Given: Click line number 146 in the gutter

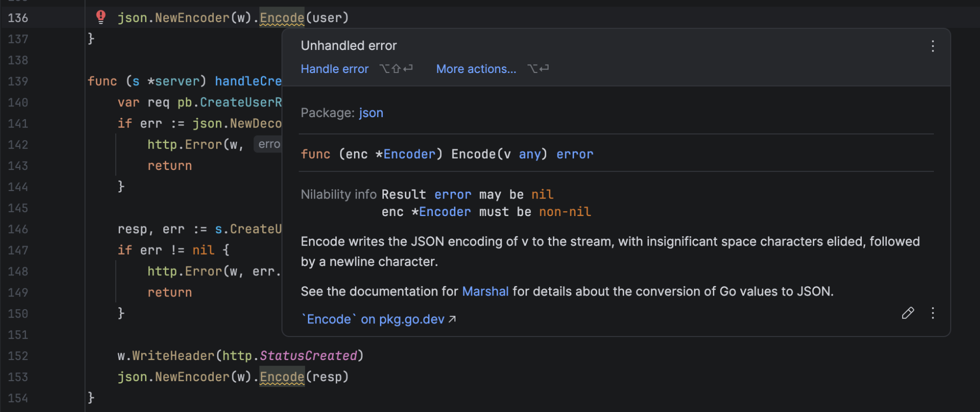Looking at the screenshot, I should tap(18, 229).
